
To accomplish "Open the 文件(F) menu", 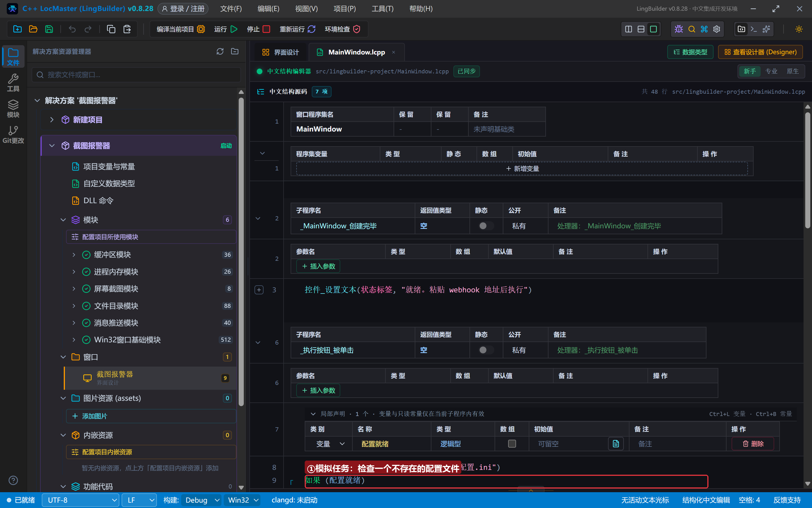I will click(x=231, y=9).
